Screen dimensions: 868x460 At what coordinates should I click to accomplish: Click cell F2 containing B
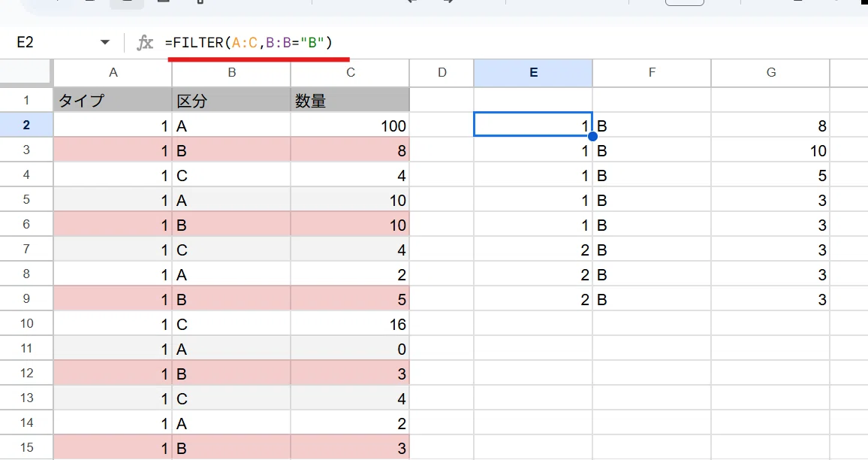[x=652, y=126]
